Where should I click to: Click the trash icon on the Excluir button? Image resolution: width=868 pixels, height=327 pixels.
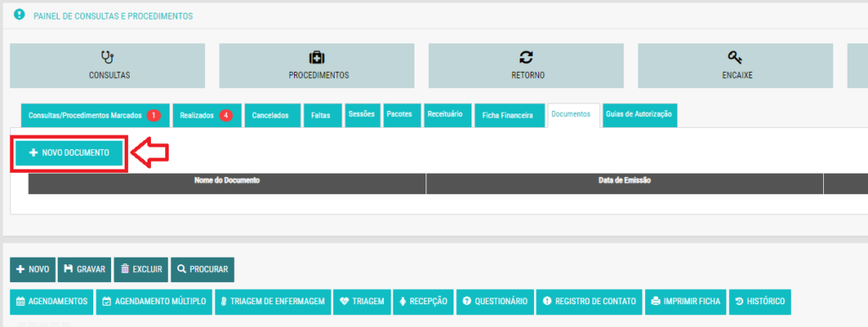pyautogui.click(x=125, y=269)
